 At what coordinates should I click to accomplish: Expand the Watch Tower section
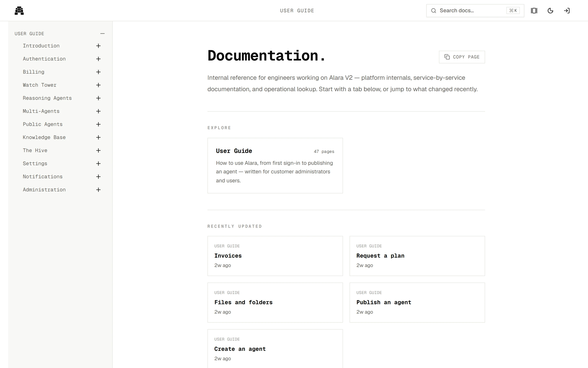(x=98, y=85)
